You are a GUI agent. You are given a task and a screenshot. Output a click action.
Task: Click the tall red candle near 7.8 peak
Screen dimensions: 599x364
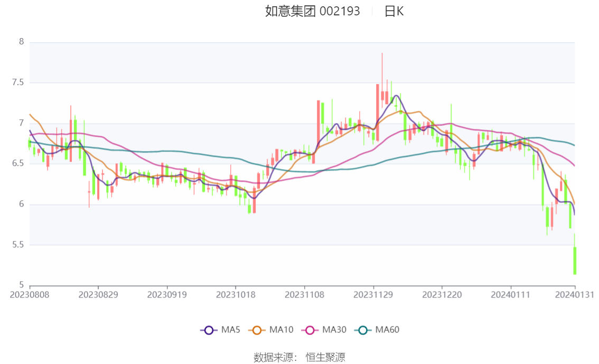[x=382, y=96]
